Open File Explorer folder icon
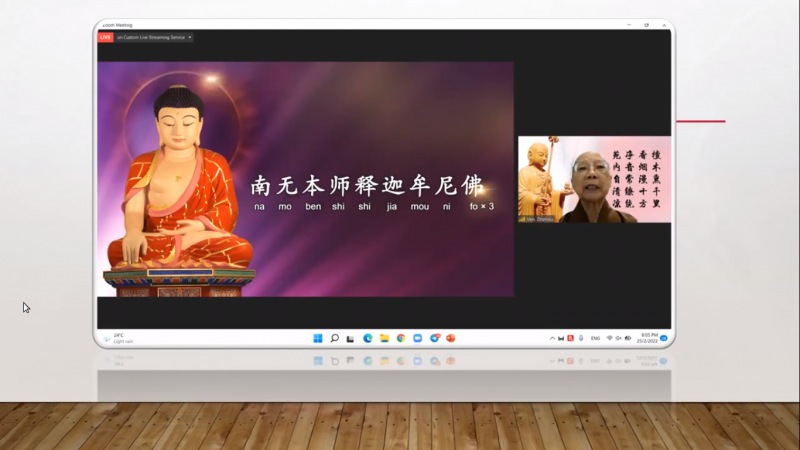This screenshot has height=450, width=800. coord(384,338)
